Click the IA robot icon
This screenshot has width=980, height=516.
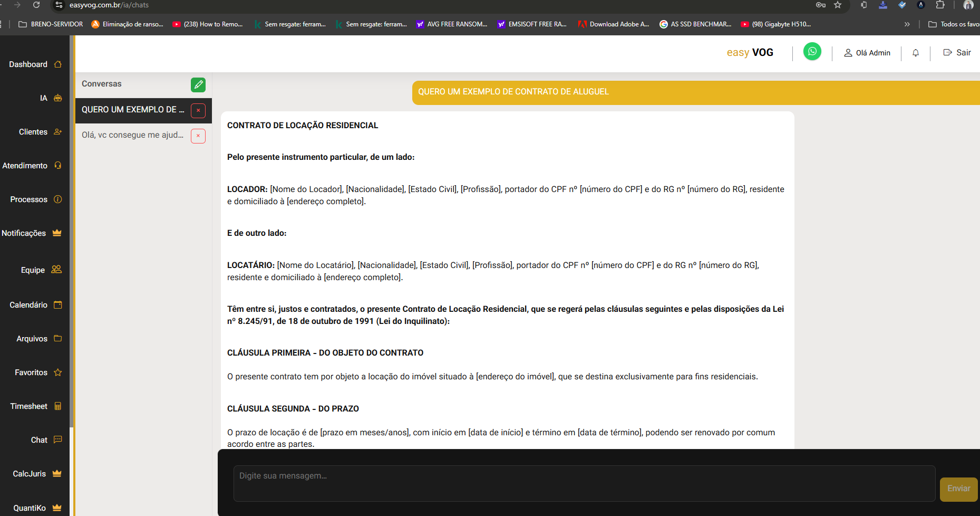[58, 98]
